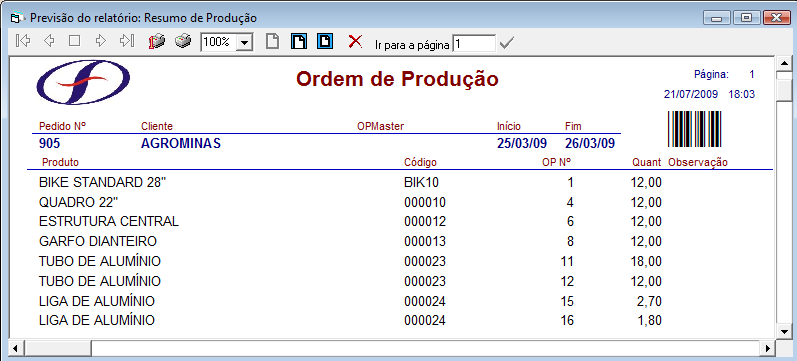Click the company logo in report header
The width and height of the screenshot is (797, 361).
tap(83, 82)
